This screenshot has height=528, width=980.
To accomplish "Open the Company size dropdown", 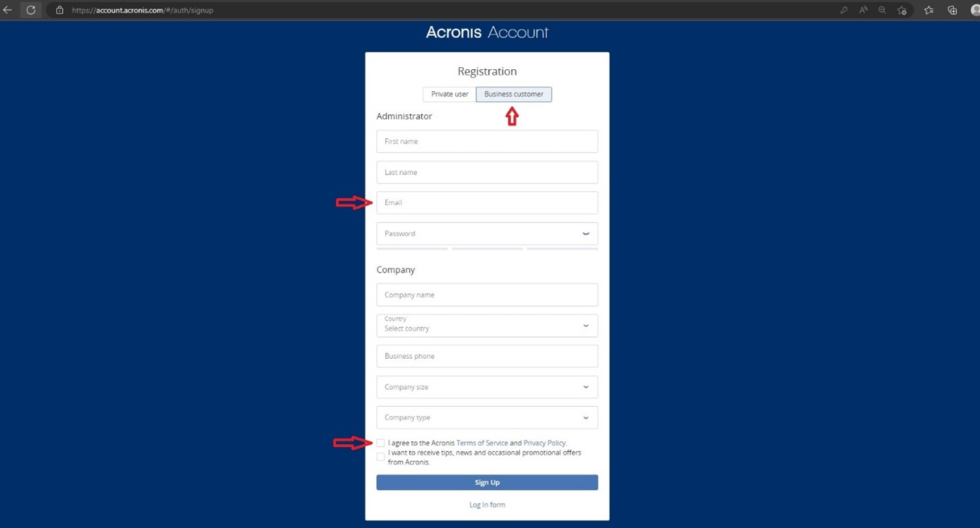I will click(487, 387).
